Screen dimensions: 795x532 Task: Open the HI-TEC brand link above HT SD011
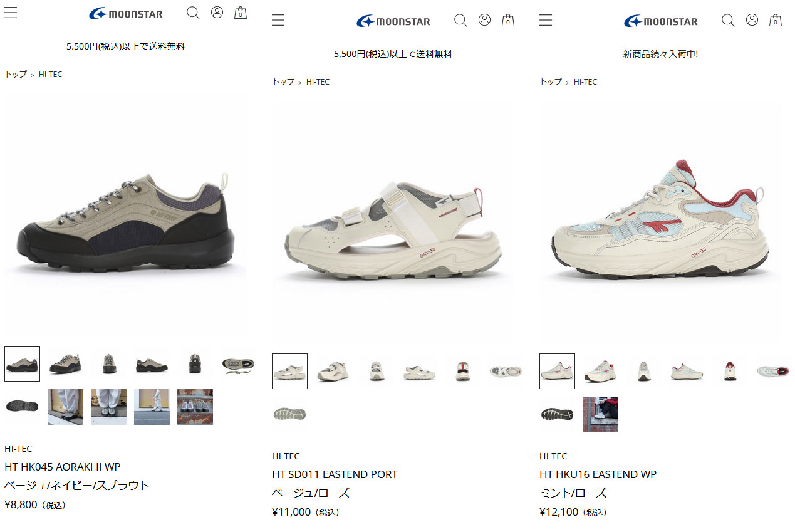click(286, 456)
